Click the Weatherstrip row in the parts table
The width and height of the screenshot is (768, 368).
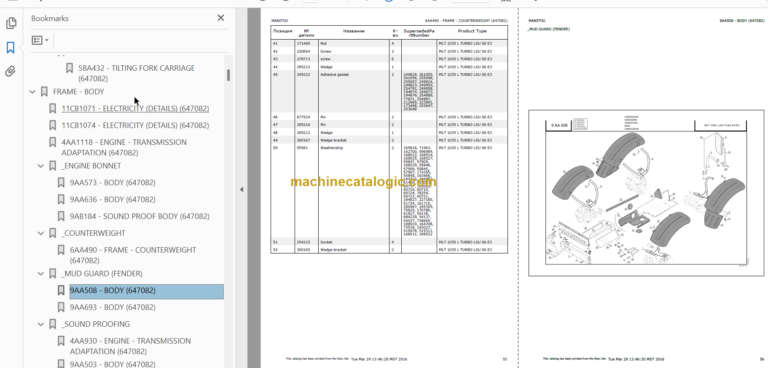coord(389,191)
